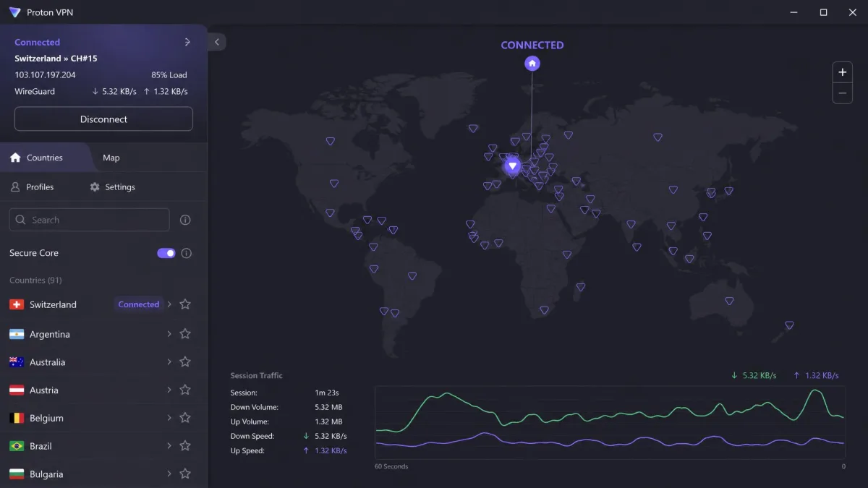The width and height of the screenshot is (868, 488).
Task: Click the Connected badge next to Switzerland
Action: [138, 304]
